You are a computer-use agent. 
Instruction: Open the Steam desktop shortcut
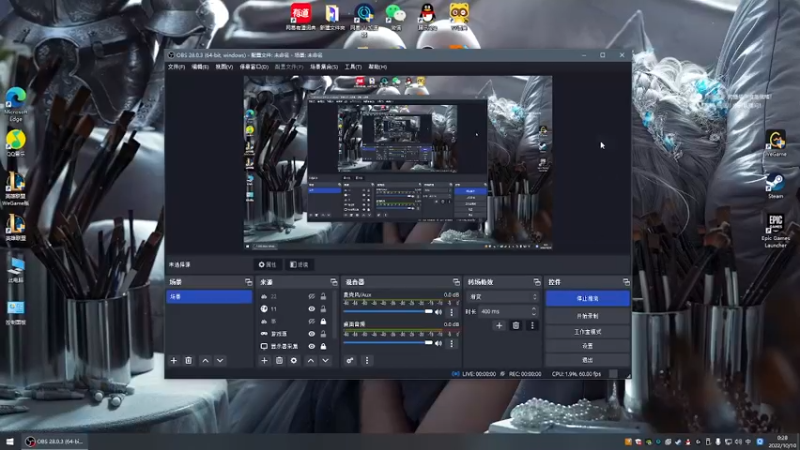775,185
